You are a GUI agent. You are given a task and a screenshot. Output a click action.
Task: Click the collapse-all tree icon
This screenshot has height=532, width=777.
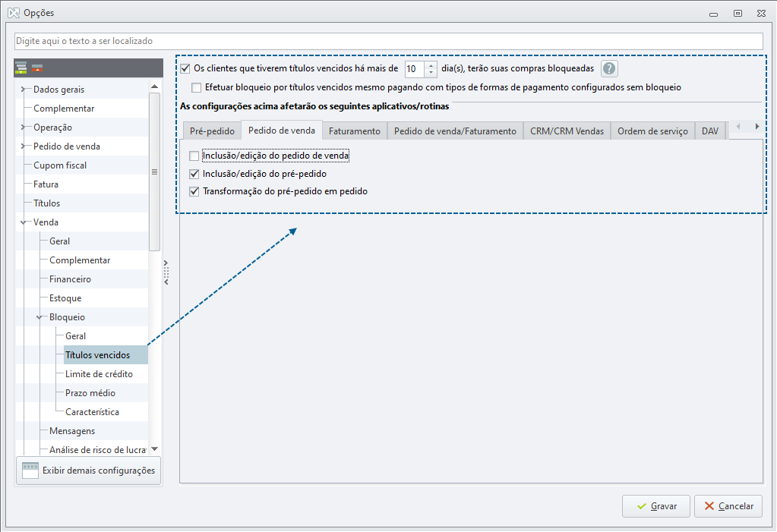(x=37, y=68)
